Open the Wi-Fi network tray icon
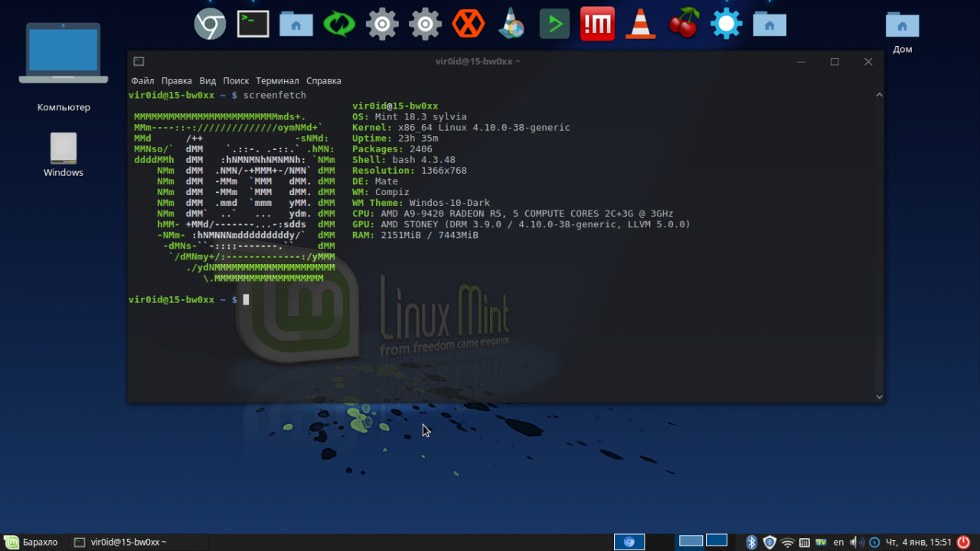Viewport: 980px width, 551px height. [x=787, y=543]
